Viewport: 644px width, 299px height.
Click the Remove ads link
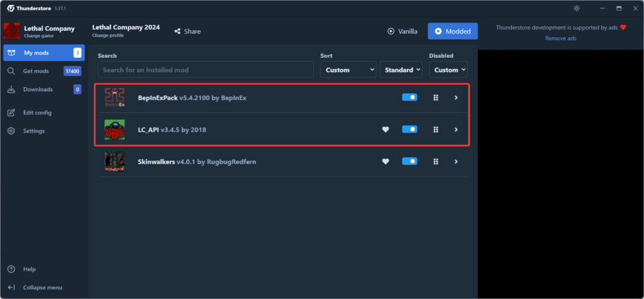560,38
